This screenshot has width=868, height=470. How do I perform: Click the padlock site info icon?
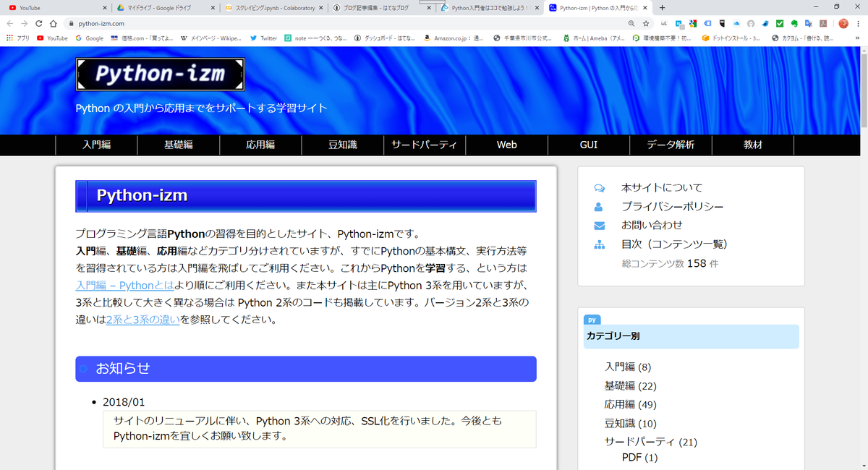tap(71, 24)
